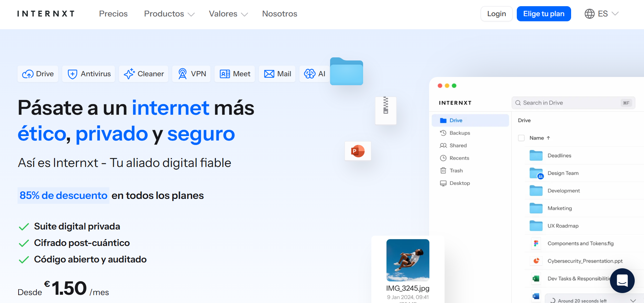Click the Drive breadcrumb label
Image resolution: width=644 pixels, height=303 pixels.
(524, 120)
